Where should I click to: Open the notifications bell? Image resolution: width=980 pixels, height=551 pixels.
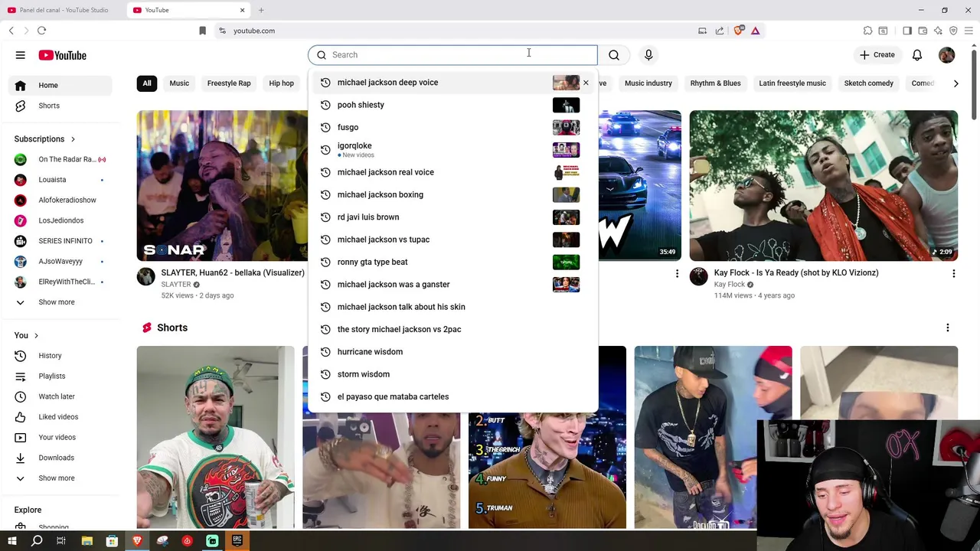coord(917,55)
